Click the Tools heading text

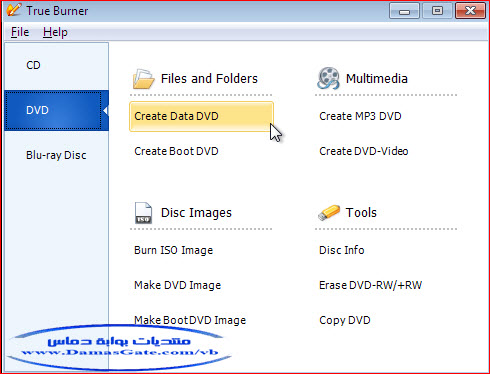pyautogui.click(x=361, y=213)
